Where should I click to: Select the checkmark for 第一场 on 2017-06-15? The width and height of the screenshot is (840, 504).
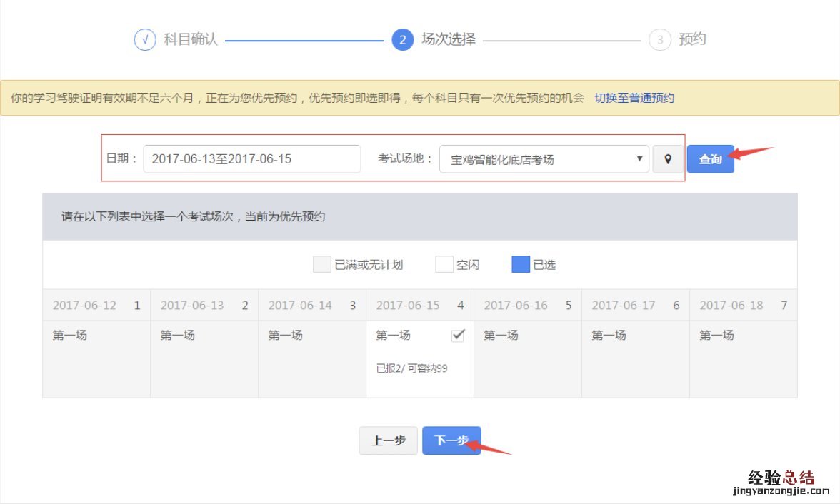pos(459,333)
